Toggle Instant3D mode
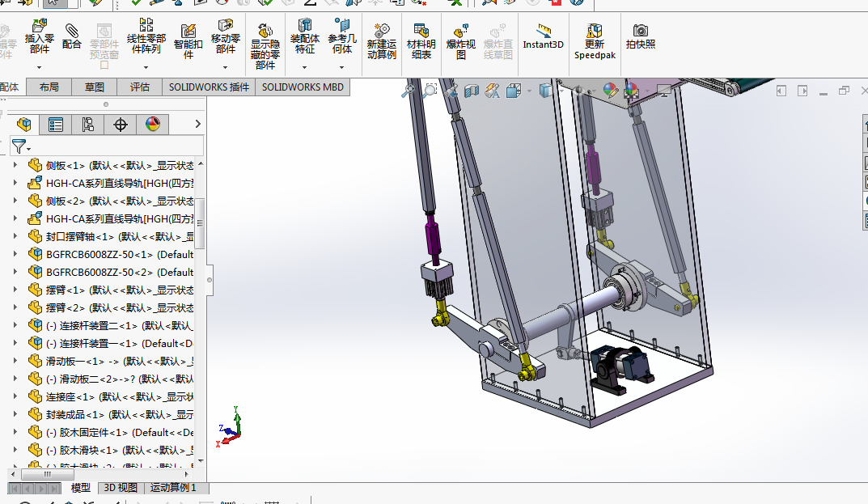The image size is (868, 504). point(543,36)
